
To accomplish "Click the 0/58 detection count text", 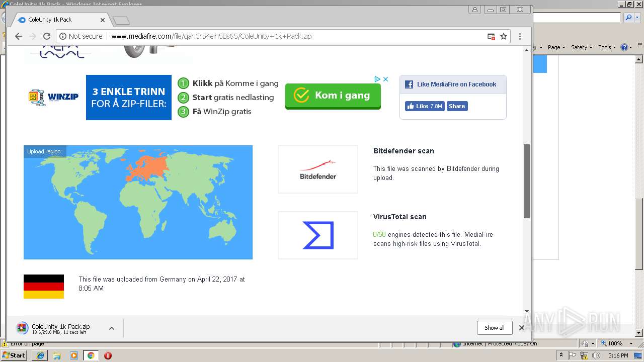I will coord(379,235).
